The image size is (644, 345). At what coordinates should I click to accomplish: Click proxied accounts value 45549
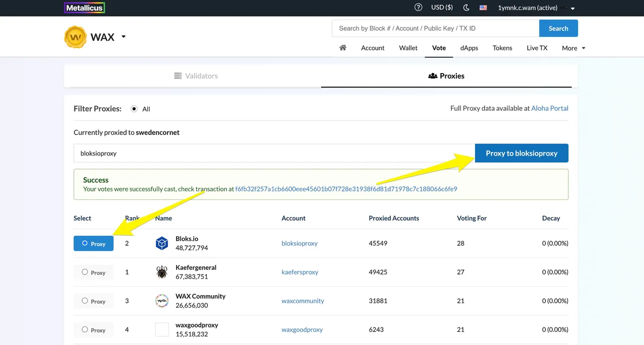point(378,243)
